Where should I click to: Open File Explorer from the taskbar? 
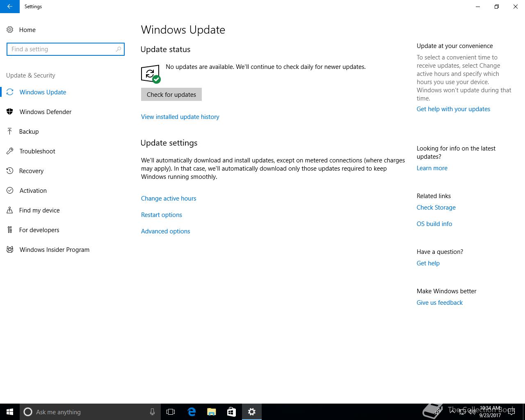click(212, 412)
